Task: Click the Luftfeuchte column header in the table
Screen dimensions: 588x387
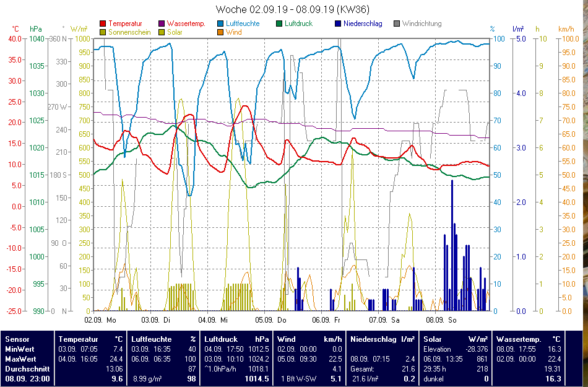Action: [152, 339]
